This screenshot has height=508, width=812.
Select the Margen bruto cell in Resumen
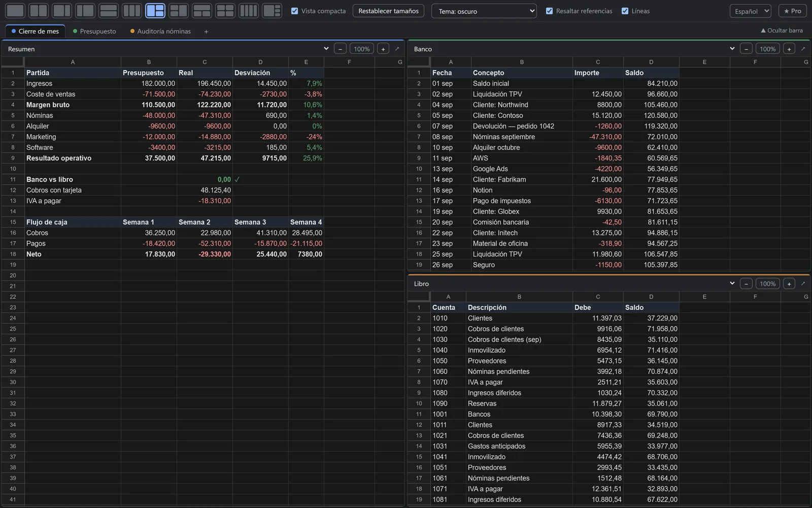[73, 105]
